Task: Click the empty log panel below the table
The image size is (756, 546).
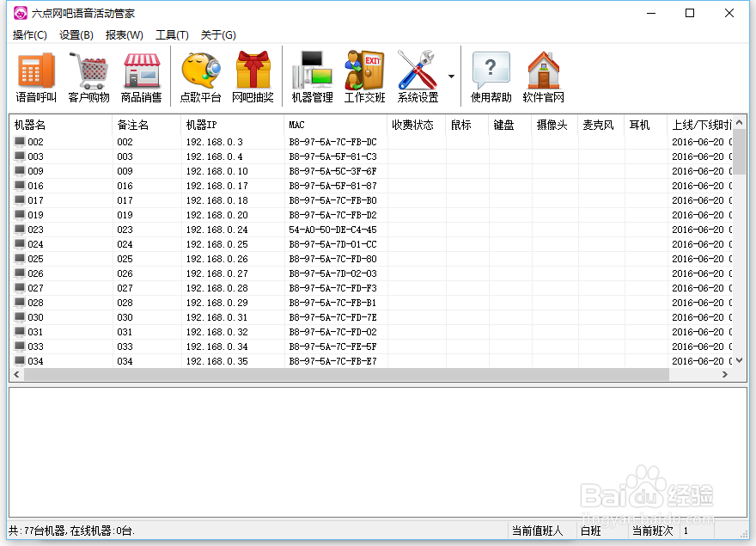Action: (377, 452)
